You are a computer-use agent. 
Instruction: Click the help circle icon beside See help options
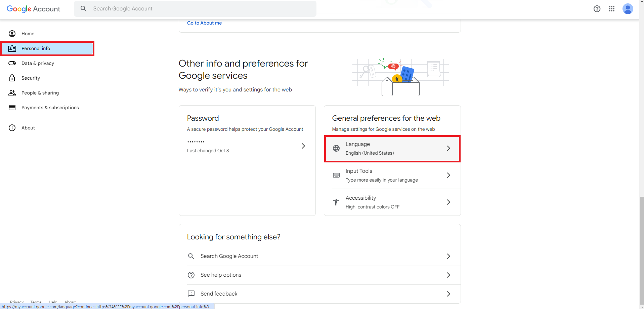(x=191, y=275)
